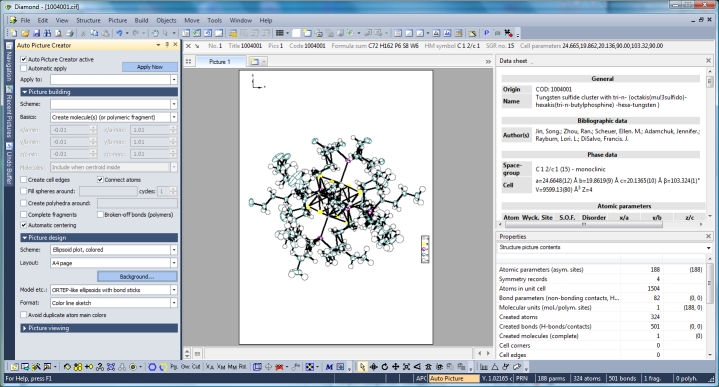The width and height of the screenshot is (719, 387).
Task: Expand the Picture viewing section
Action: (99, 328)
